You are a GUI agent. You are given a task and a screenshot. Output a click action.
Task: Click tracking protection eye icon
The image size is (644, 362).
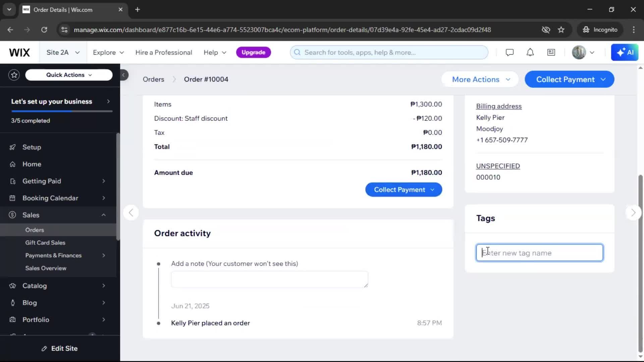click(546, 30)
